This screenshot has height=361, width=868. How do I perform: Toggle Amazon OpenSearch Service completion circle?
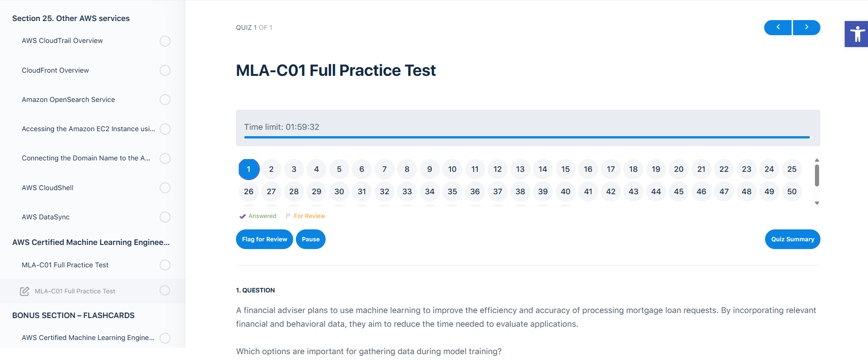coord(165,100)
